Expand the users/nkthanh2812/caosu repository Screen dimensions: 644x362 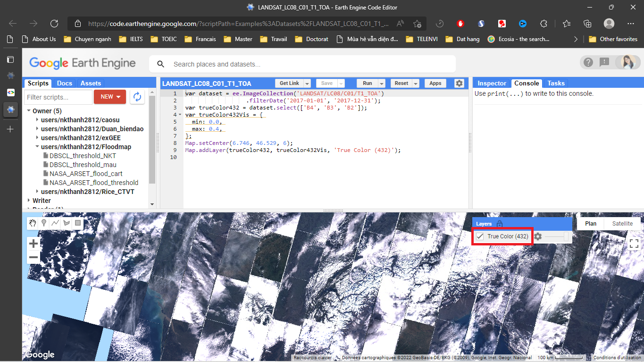[37, 120]
